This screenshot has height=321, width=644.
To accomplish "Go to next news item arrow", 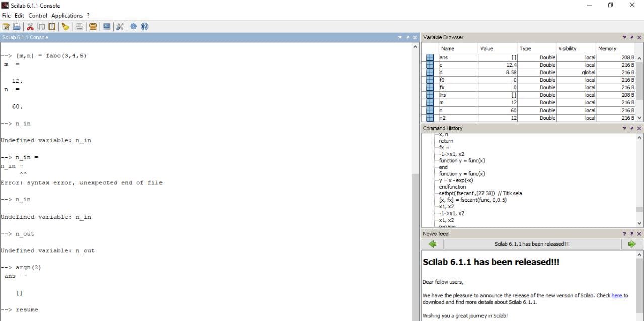I will 632,244.
